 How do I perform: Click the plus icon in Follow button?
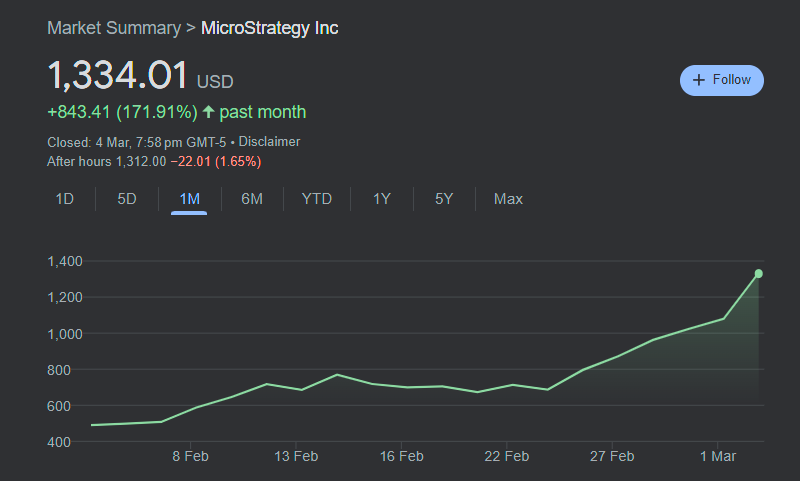(699, 80)
